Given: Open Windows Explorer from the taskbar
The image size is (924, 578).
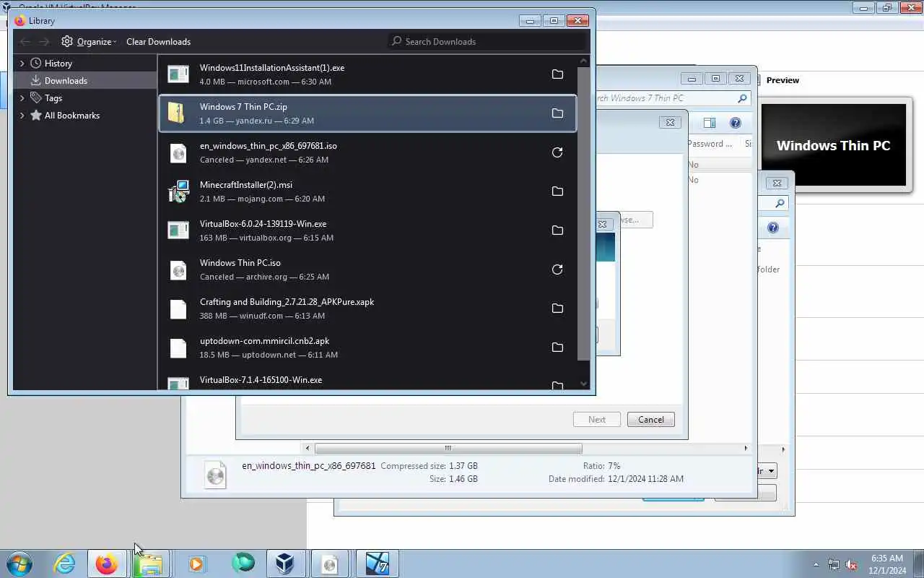Looking at the screenshot, I should pyautogui.click(x=151, y=564).
